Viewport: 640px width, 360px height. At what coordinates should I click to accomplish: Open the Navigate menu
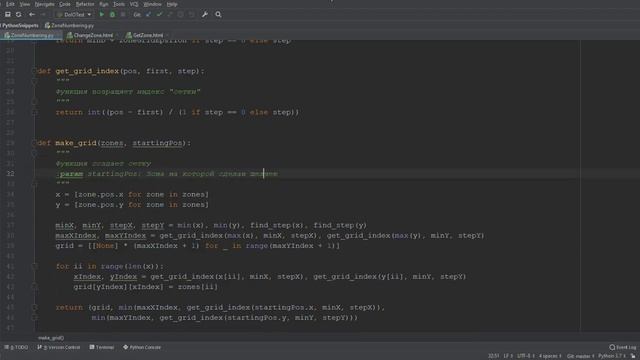44,4
